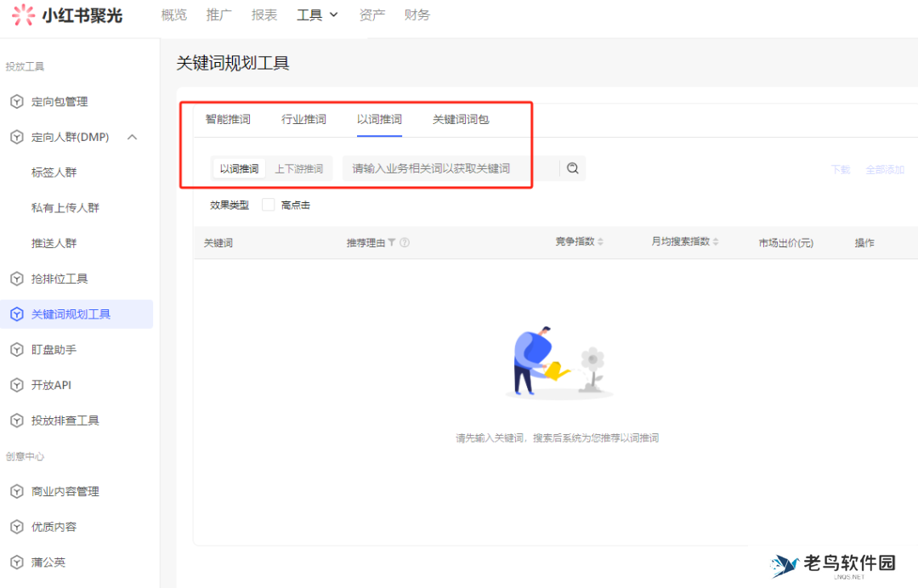Image resolution: width=918 pixels, height=588 pixels.
Task: Click the 下载 link
Action: [x=840, y=169]
